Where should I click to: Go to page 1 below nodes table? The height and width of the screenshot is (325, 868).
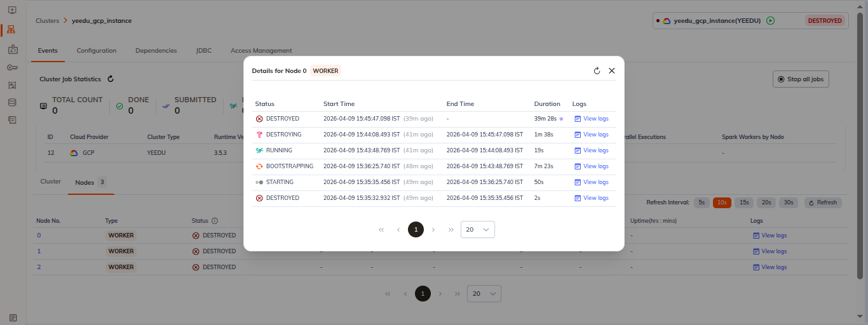coord(423,294)
